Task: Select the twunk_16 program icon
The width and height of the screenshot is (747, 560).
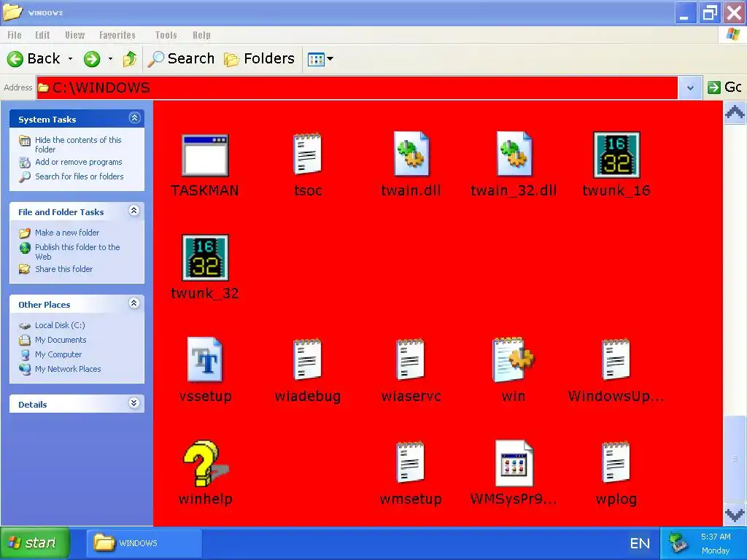Action: [616, 155]
